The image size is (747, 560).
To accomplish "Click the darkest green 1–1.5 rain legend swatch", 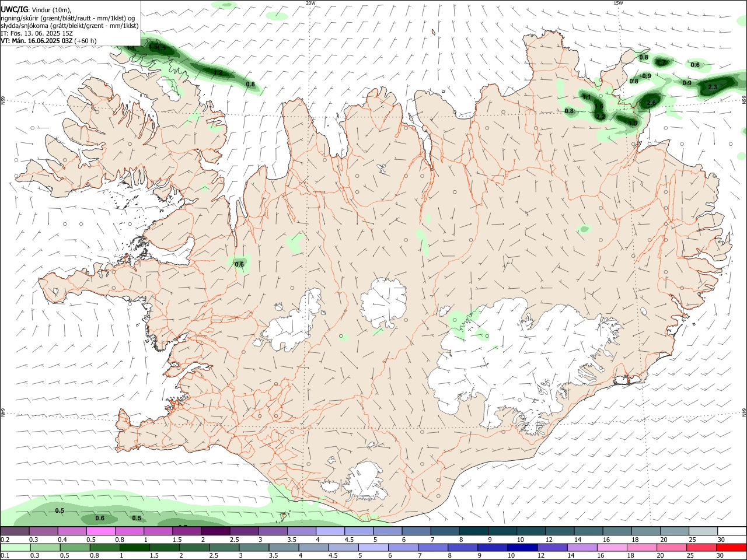I will tap(135, 548).
